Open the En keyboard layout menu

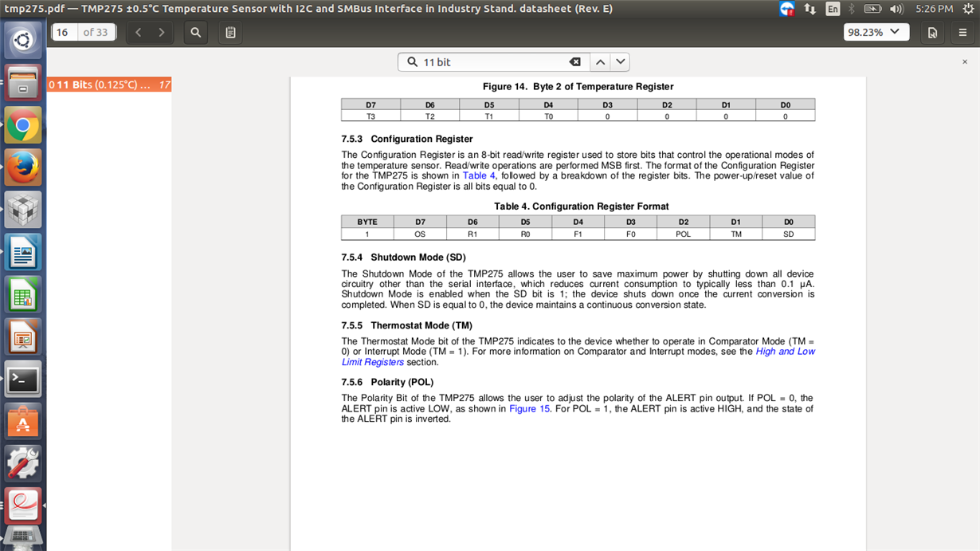tap(833, 9)
